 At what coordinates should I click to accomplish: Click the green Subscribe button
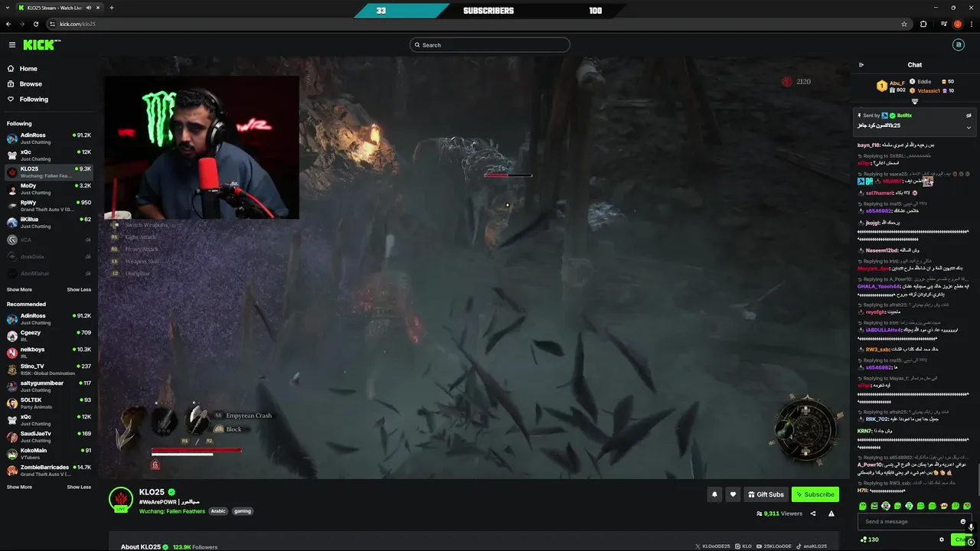click(x=815, y=494)
